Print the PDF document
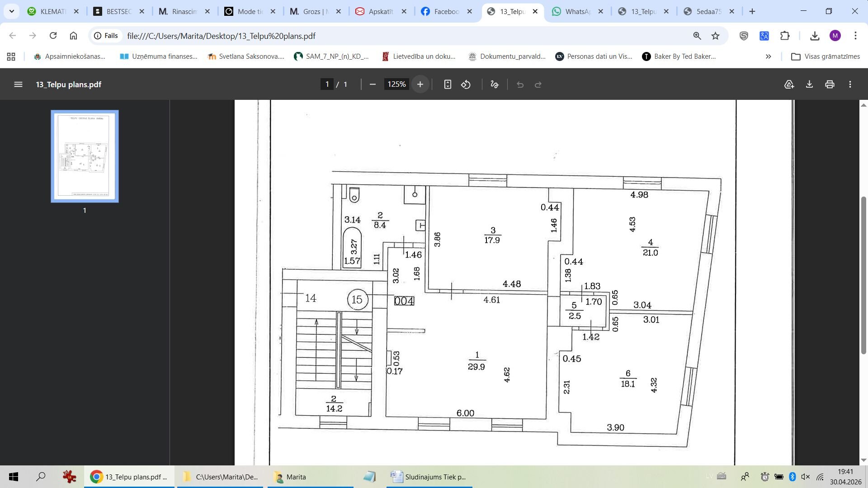The width and height of the screenshot is (868, 488). 830,84
